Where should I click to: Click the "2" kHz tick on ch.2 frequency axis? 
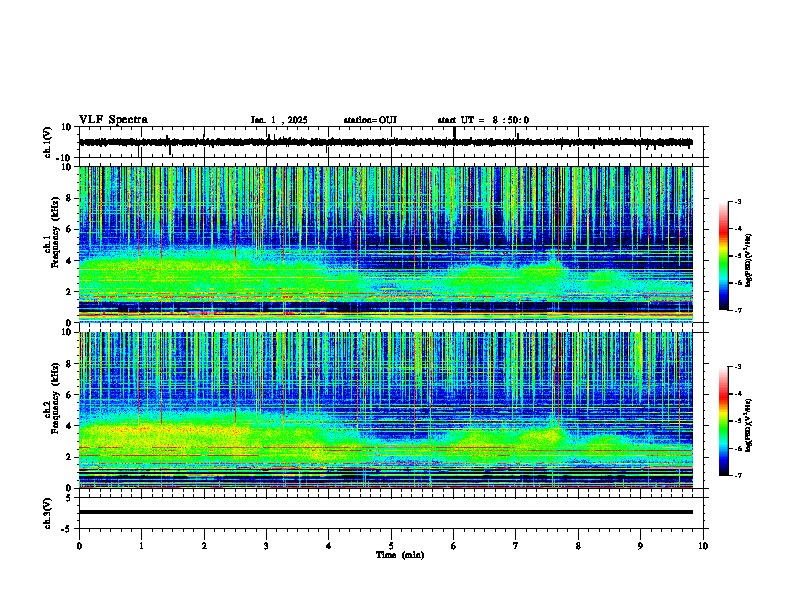(x=70, y=457)
